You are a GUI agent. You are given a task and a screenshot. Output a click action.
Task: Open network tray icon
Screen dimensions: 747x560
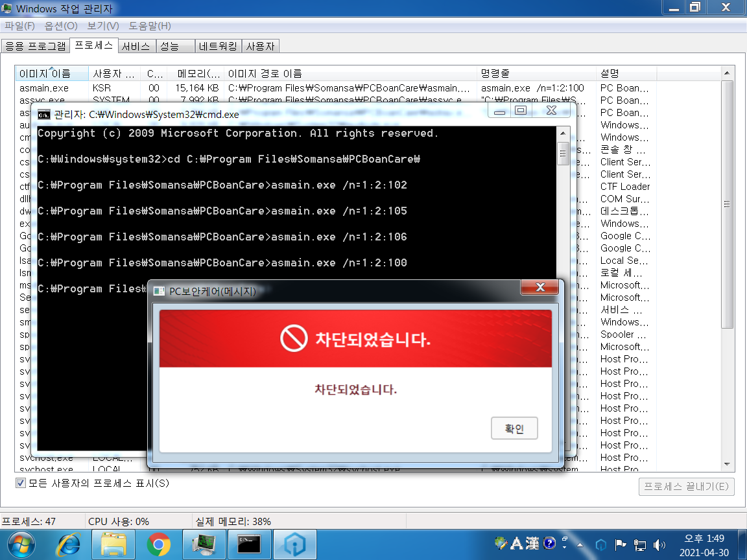639,544
